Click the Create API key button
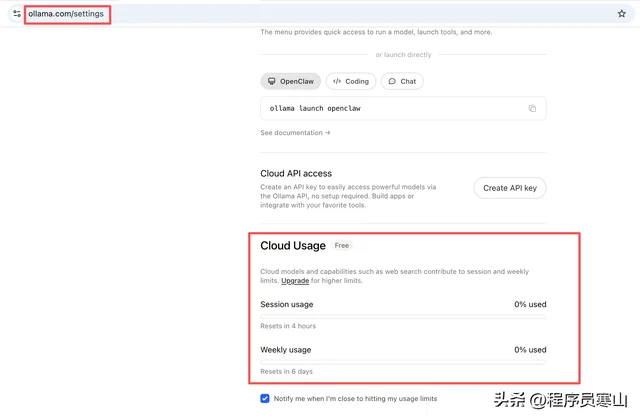The height and width of the screenshot is (420, 640). [x=510, y=188]
